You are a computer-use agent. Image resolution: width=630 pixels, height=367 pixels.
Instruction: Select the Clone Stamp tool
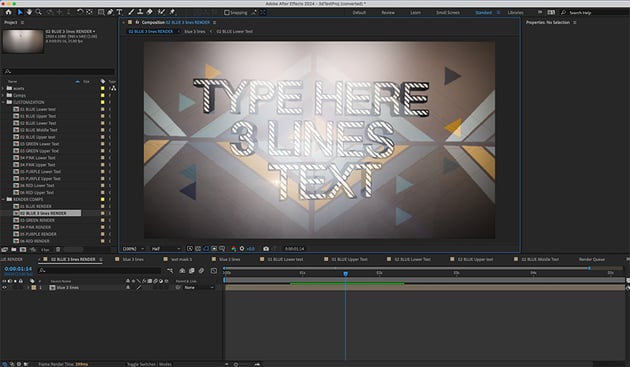coord(140,12)
